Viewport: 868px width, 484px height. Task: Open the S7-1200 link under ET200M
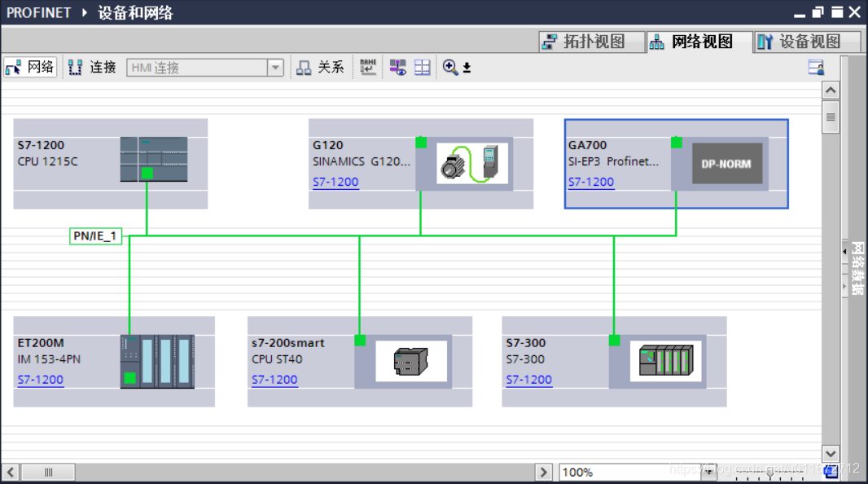(41, 380)
